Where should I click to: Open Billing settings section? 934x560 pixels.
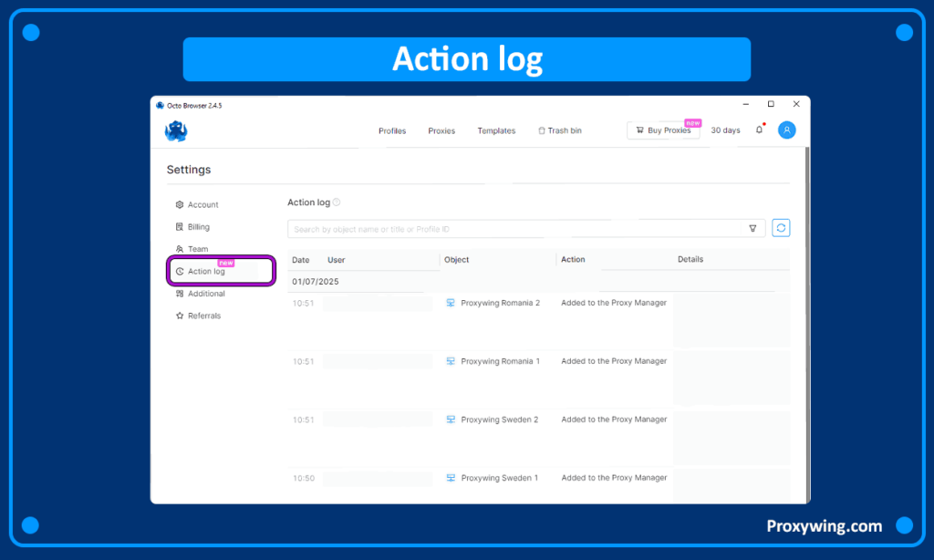(x=198, y=227)
